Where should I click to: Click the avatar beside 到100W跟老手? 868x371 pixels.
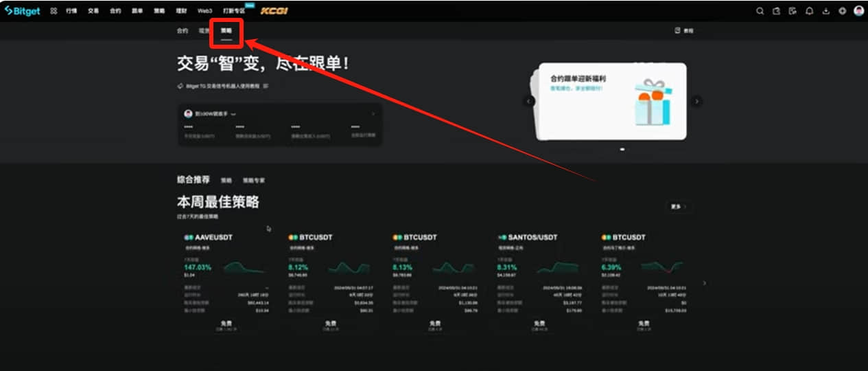[188, 113]
